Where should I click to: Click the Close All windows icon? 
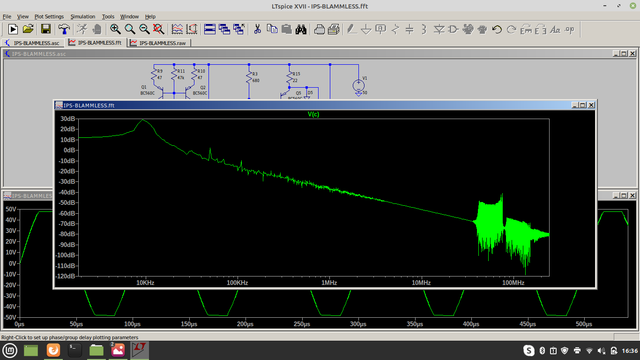[239, 29]
